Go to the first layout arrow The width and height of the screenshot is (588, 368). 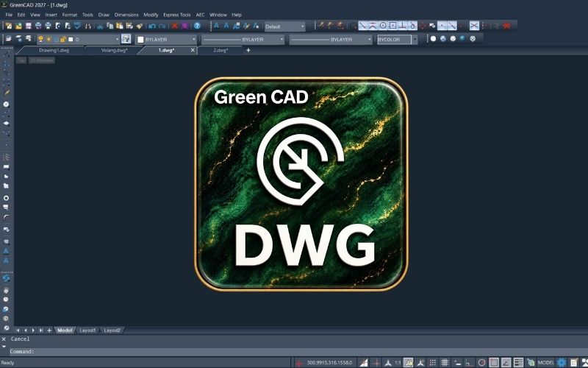[x=18, y=330]
